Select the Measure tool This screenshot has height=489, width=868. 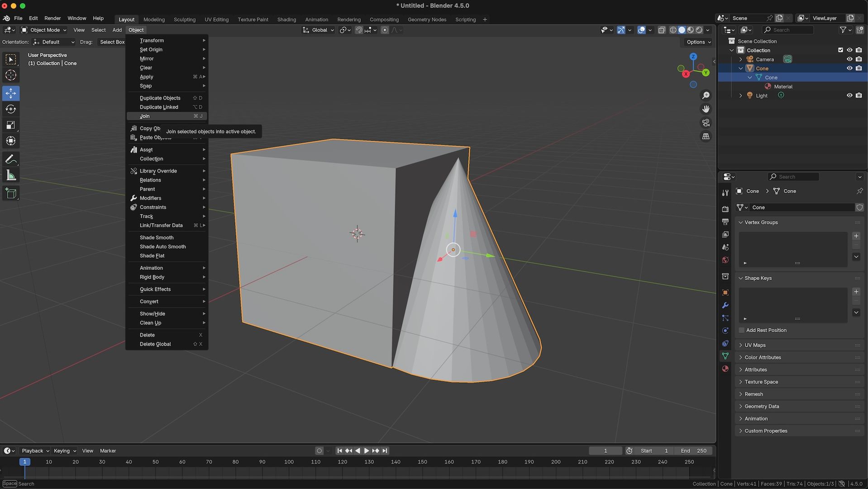10,175
